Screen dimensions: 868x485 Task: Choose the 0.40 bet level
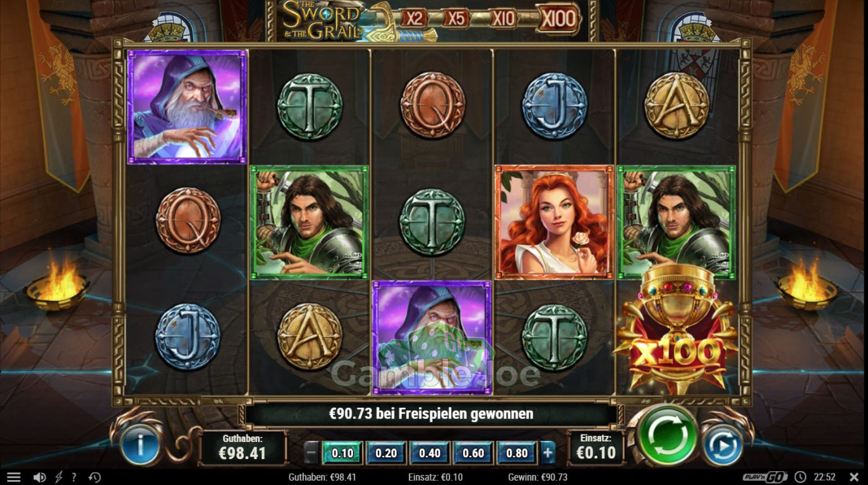[x=430, y=453]
